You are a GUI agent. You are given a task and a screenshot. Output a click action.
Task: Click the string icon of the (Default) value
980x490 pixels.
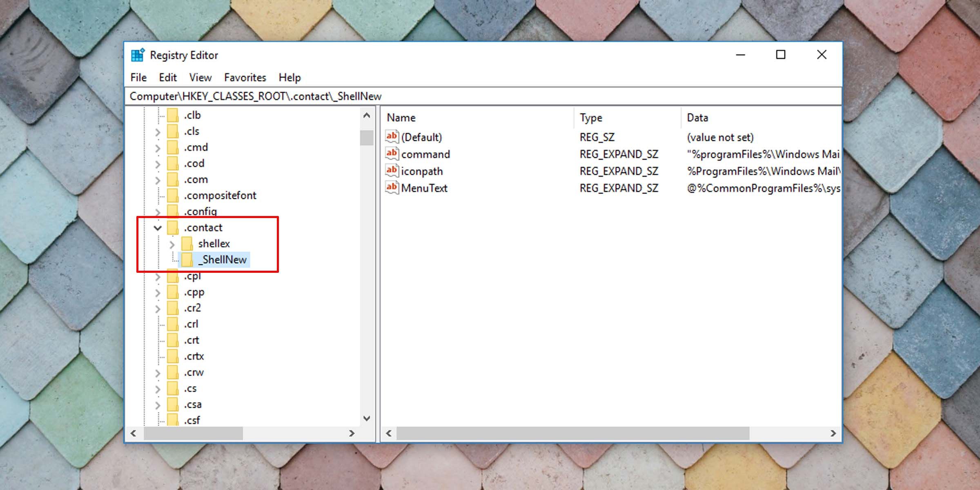[x=392, y=136]
